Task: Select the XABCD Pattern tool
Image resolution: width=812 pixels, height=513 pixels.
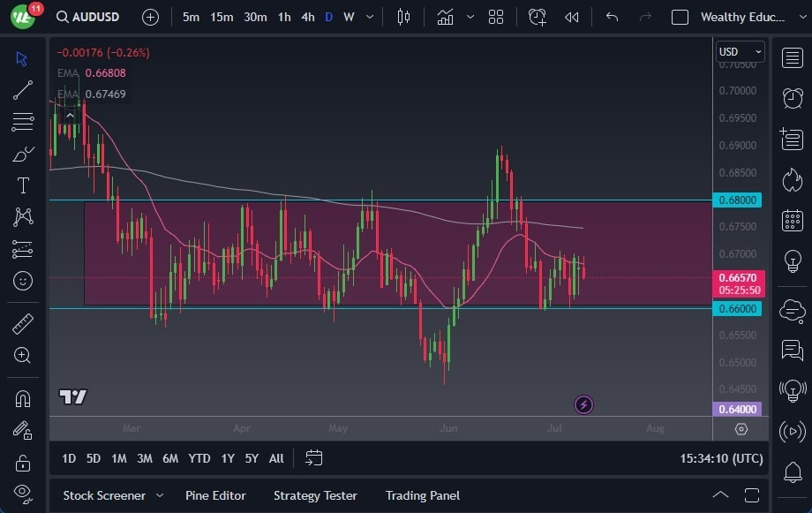Action: point(23,216)
